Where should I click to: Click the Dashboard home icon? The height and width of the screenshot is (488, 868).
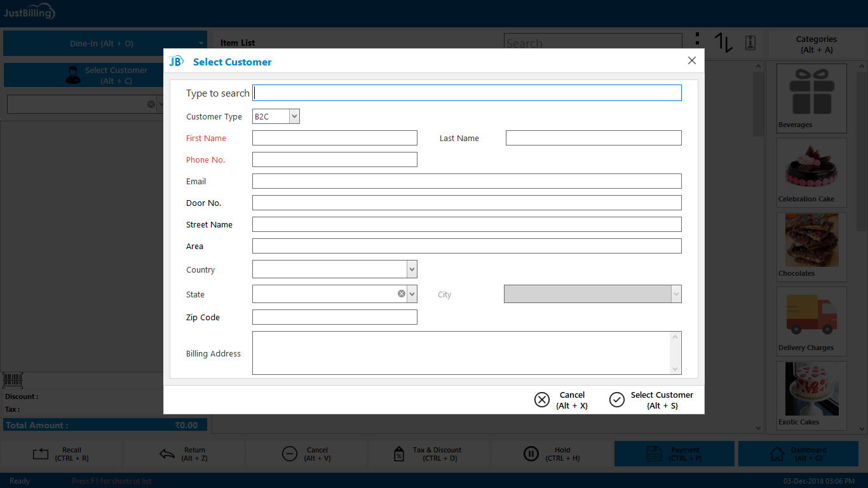[x=777, y=454]
